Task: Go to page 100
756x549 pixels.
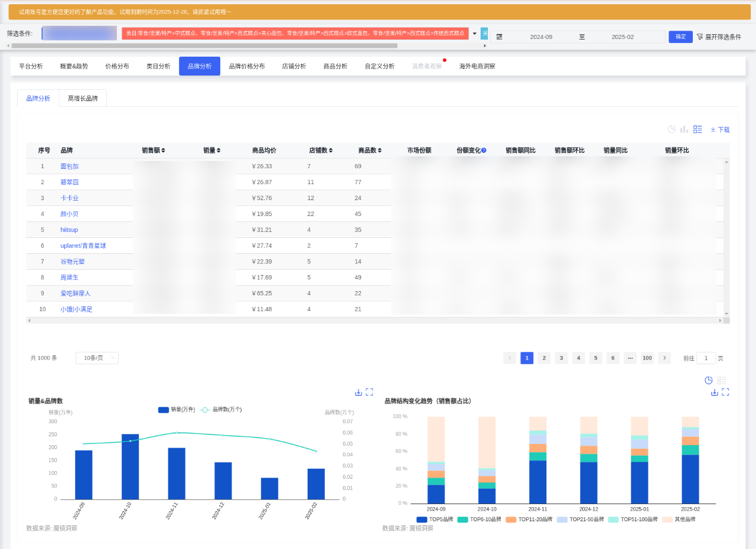Action: 647,358
